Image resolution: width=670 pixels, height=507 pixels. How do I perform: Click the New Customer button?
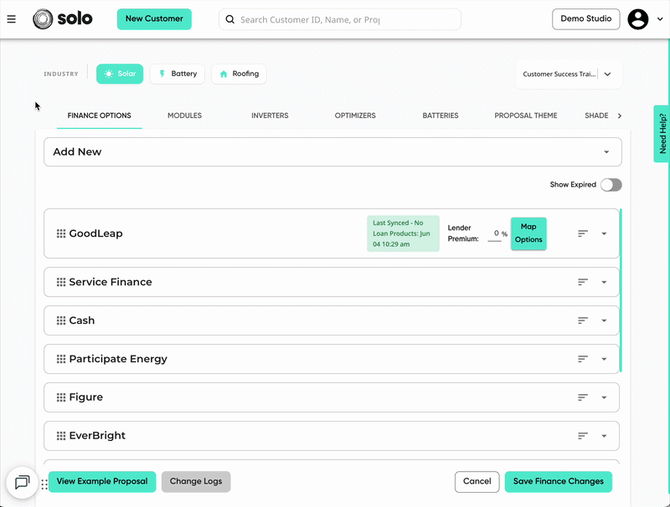point(154,19)
